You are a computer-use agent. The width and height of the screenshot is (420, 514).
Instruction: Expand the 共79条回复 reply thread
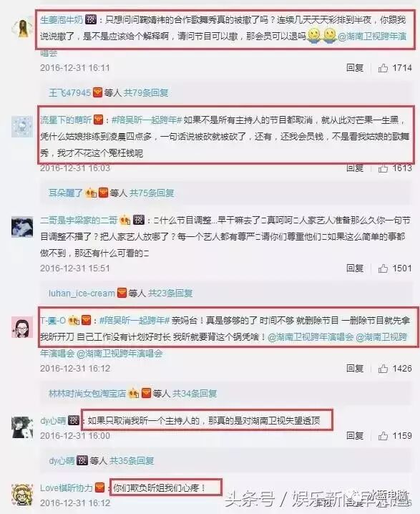pyautogui.click(x=146, y=93)
